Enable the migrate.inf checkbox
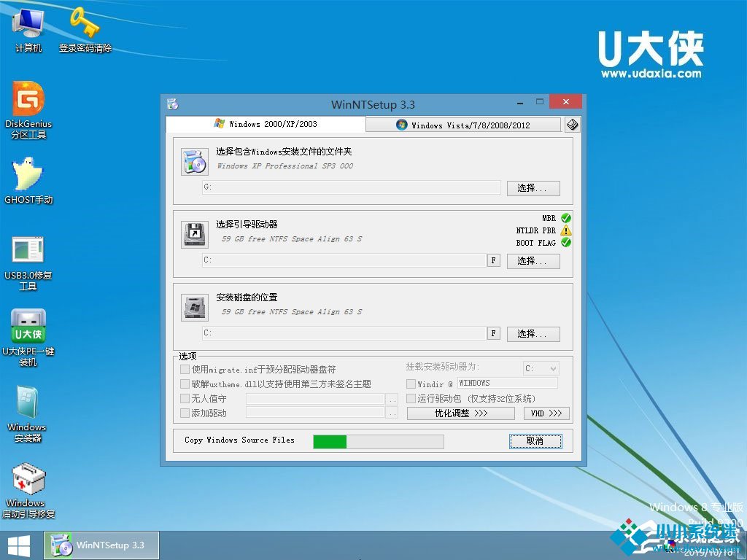The image size is (747, 560). click(x=183, y=370)
